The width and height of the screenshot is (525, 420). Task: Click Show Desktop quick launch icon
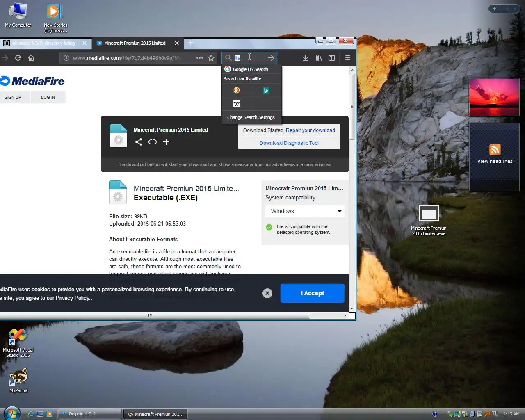pyautogui.click(x=40, y=414)
